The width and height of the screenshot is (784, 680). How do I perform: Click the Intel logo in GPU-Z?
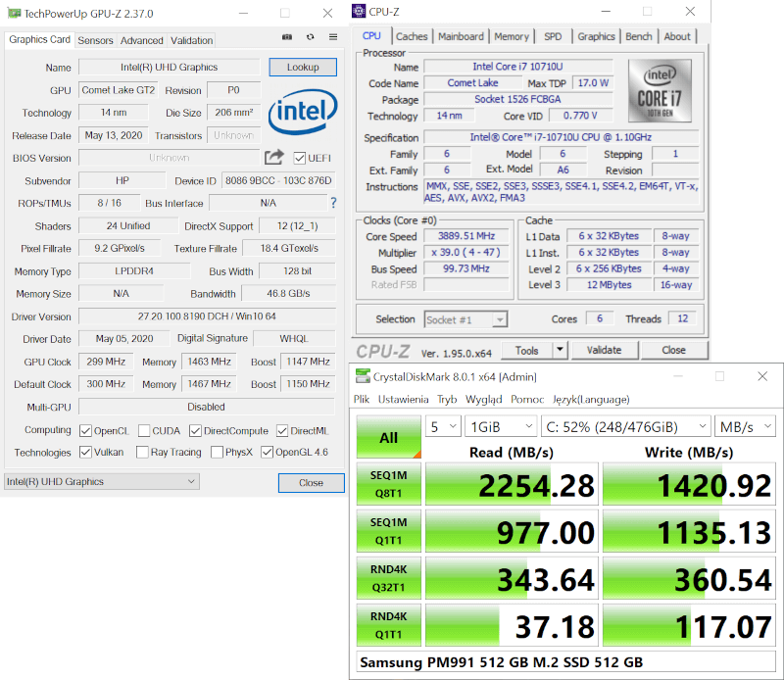[303, 112]
